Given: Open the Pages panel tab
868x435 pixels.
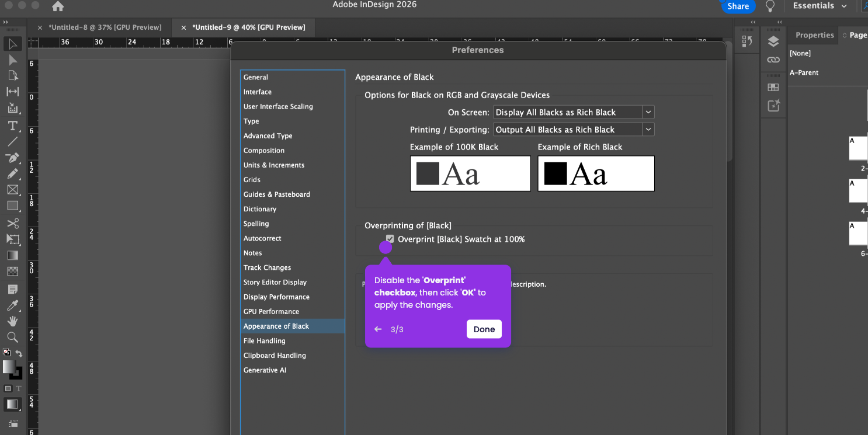Looking at the screenshot, I should click(x=854, y=35).
